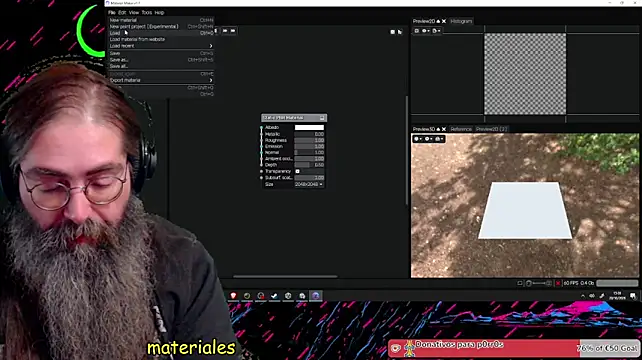Click the vertical scrollbar beside graph

pyautogui.click(x=407, y=150)
